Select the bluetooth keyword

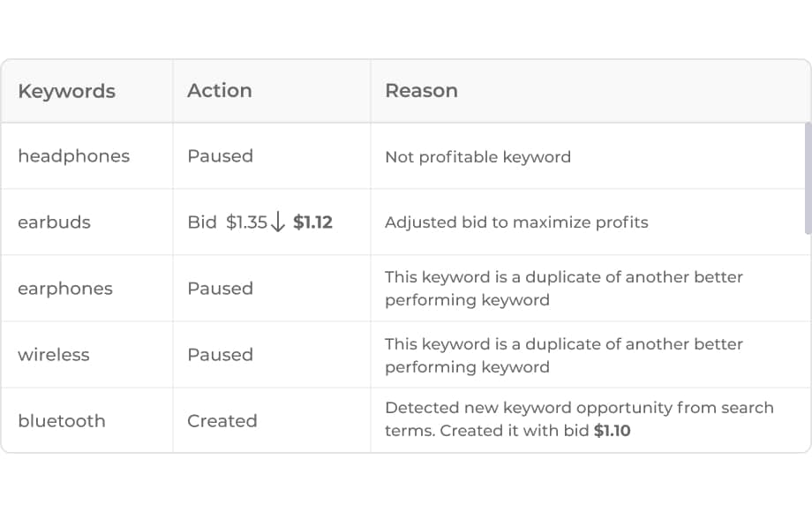click(x=62, y=421)
